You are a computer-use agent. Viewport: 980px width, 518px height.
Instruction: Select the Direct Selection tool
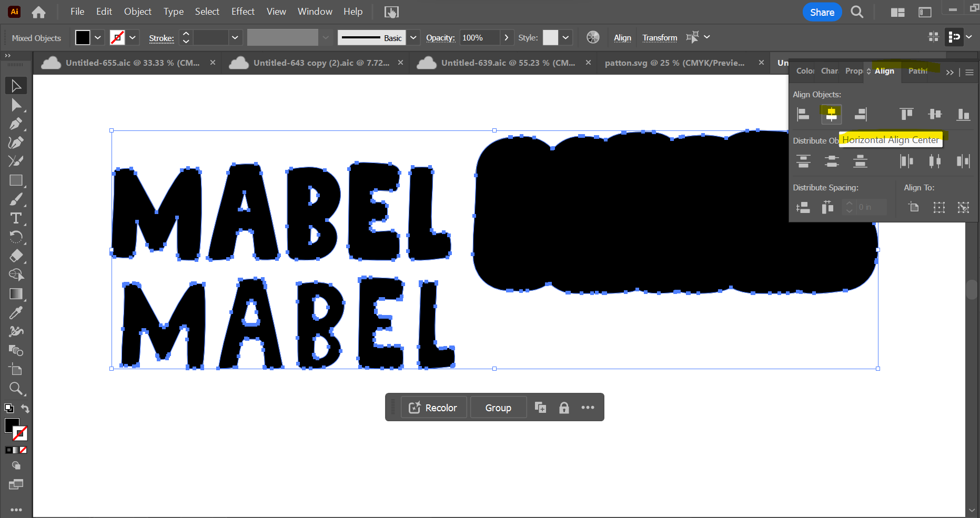(x=16, y=105)
